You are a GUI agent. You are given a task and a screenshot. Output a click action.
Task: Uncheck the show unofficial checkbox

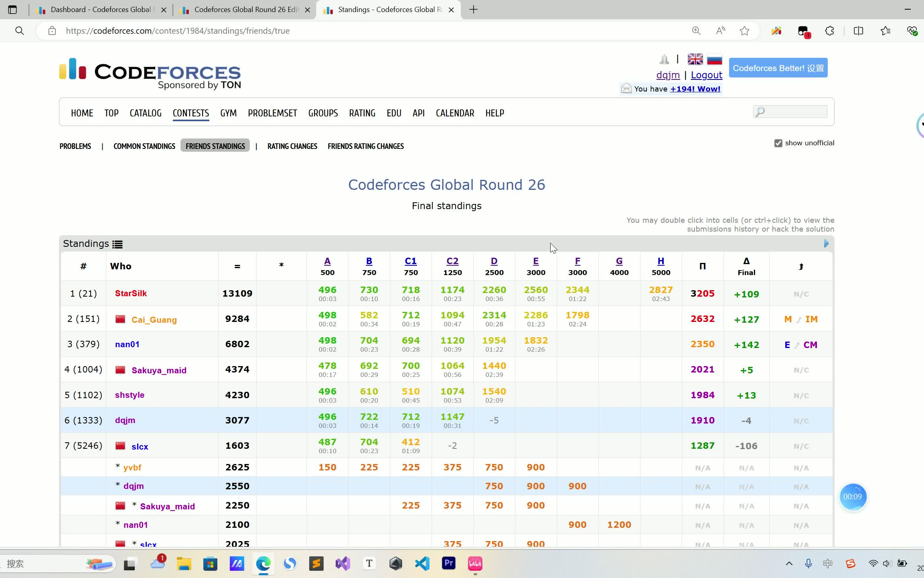(x=778, y=143)
